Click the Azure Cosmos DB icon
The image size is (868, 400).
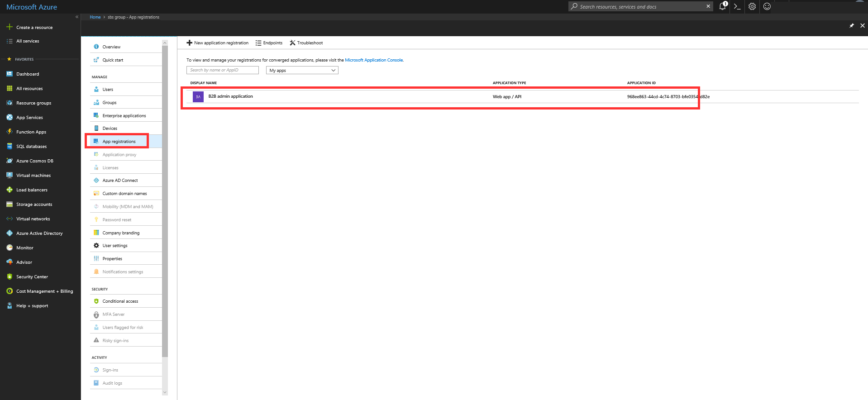(10, 161)
